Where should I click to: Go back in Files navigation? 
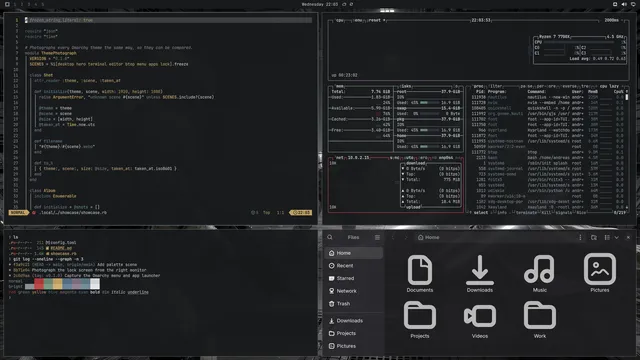[393, 237]
